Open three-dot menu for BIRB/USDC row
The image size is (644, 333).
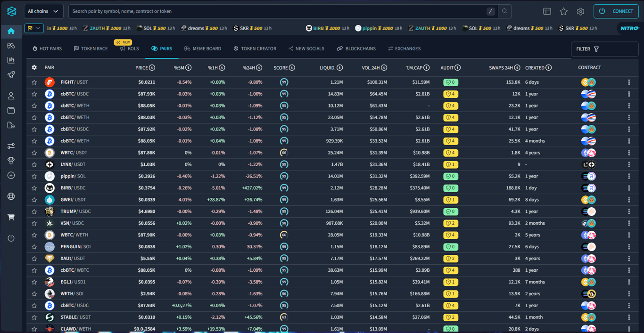pyautogui.click(x=629, y=188)
